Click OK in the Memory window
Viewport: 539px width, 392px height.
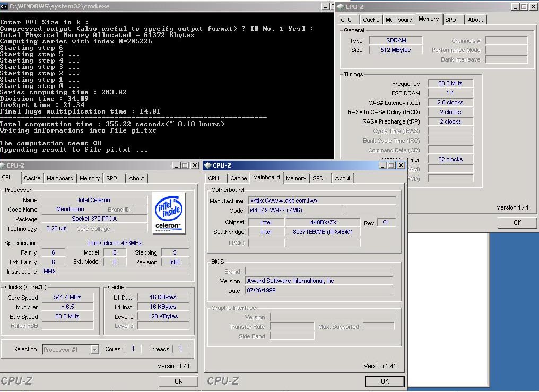point(517,223)
